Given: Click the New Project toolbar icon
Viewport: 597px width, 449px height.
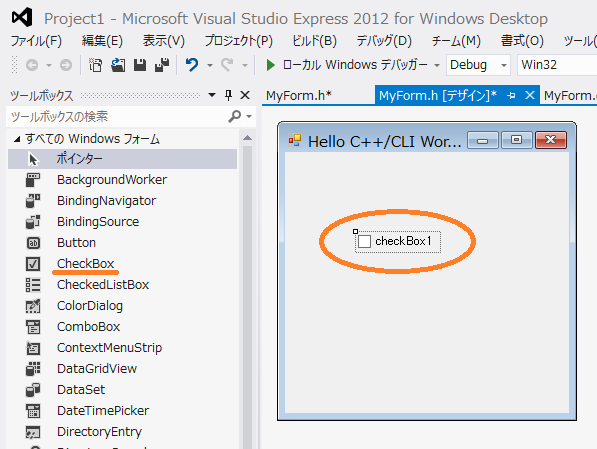Looking at the screenshot, I should click(95, 65).
